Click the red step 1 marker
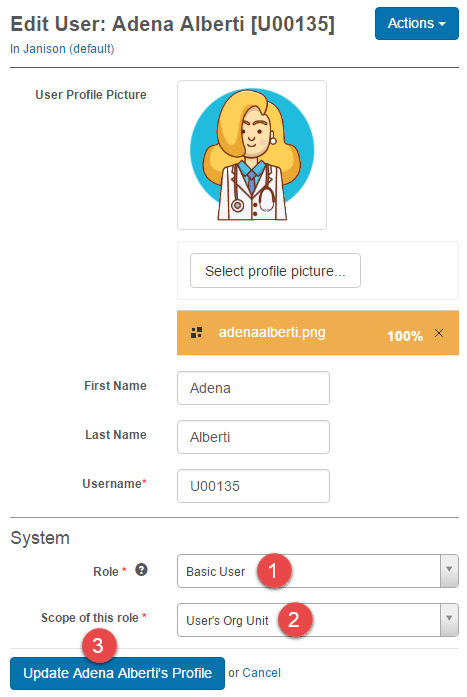This screenshot has height=697, width=467. [x=274, y=571]
